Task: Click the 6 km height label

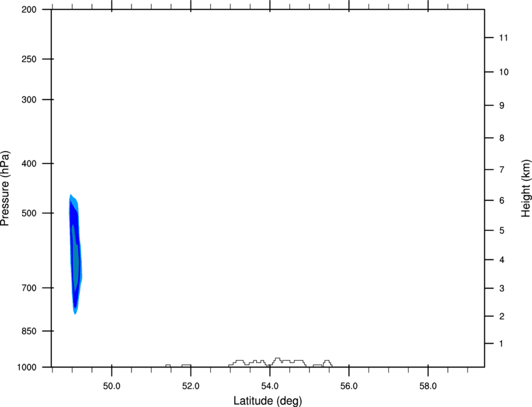Action: 502,200
